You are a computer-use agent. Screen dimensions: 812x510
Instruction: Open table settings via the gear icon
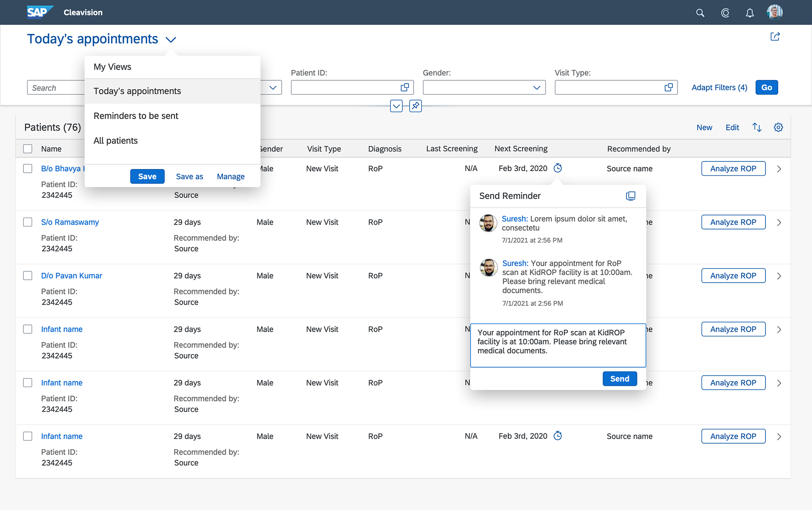click(x=779, y=127)
